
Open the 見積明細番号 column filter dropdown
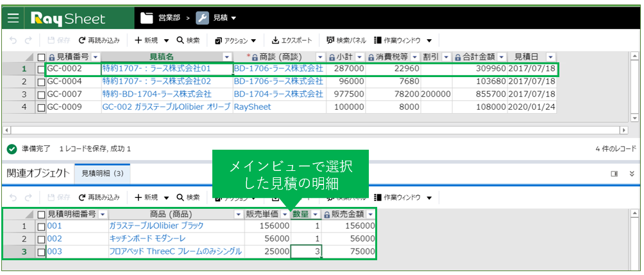coord(103,215)
